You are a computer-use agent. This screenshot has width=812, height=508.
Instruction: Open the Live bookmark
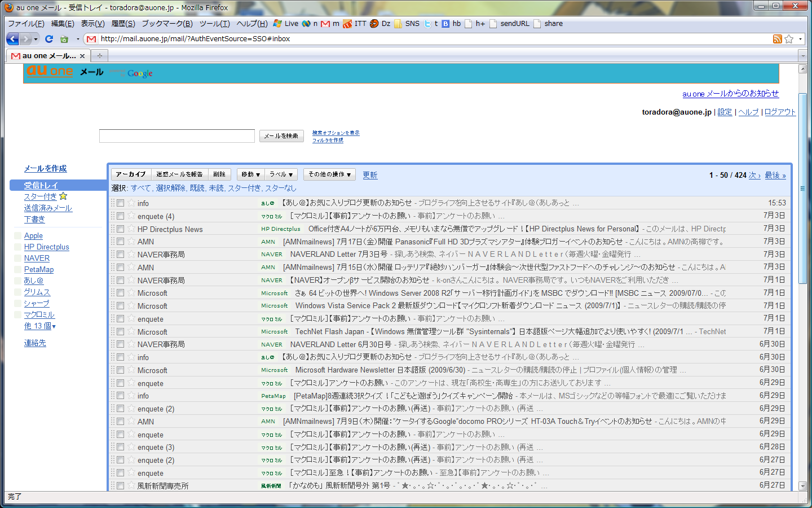click(286, 24)
